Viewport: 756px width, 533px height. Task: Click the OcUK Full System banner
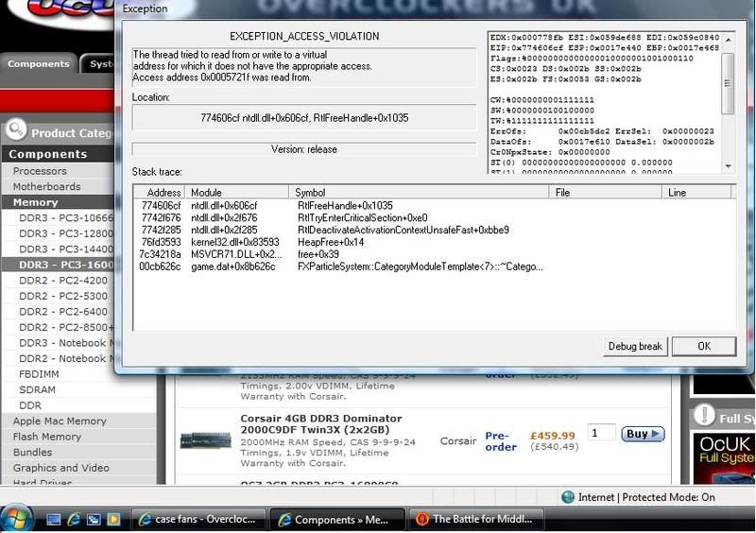click(x=724, y=457)
